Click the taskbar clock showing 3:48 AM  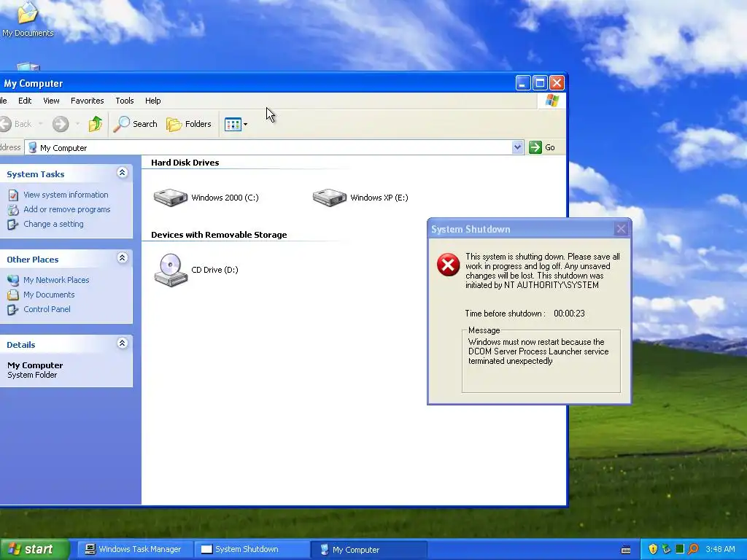point(720,550)
